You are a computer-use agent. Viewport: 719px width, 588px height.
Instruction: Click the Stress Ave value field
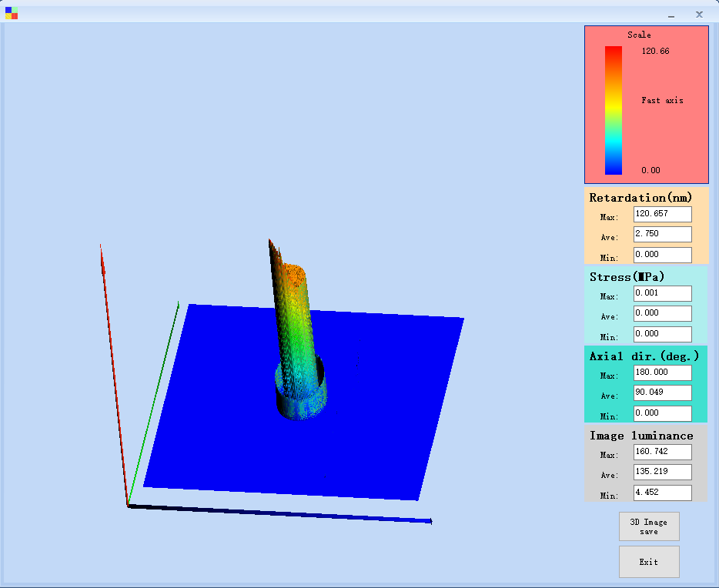[662, 313]
